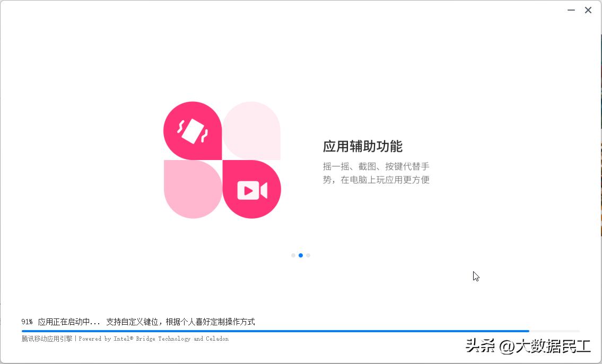The image size is (602, 364).
Task: Click the video recorder icon in the illustration
Action: click(251, 189)
